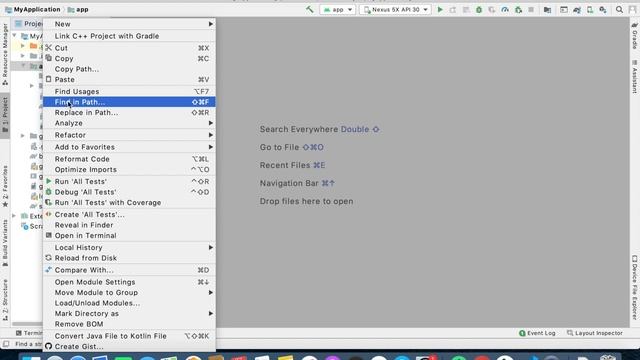Select Open Module Settings entry
The width and height of the screenshot is (640, 360).
coord(129,282)
